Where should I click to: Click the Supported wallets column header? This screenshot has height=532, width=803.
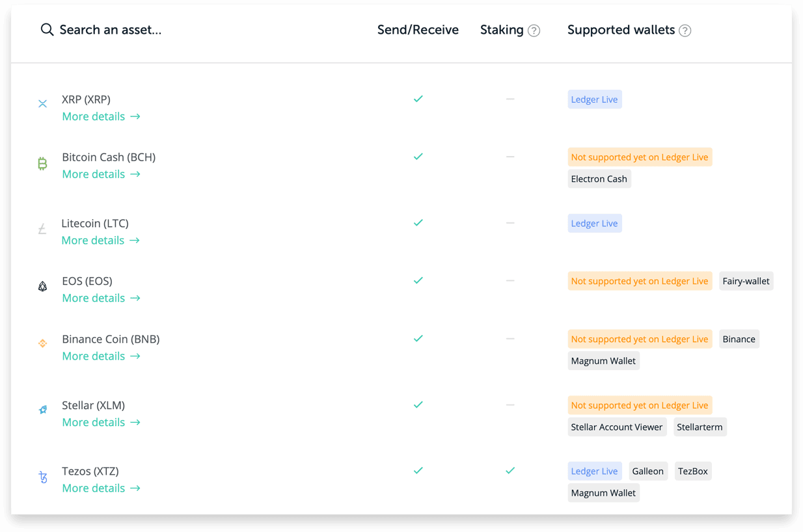coord(621,30)
